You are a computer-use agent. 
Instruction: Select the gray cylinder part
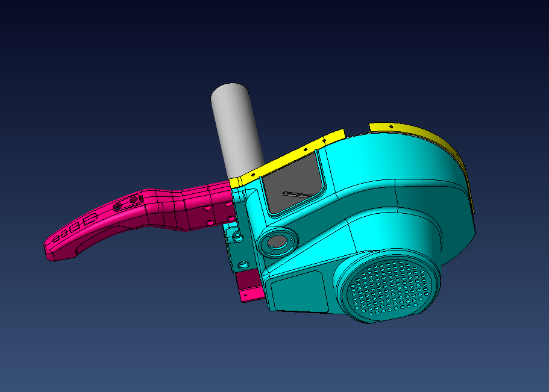tap(237, 131)
